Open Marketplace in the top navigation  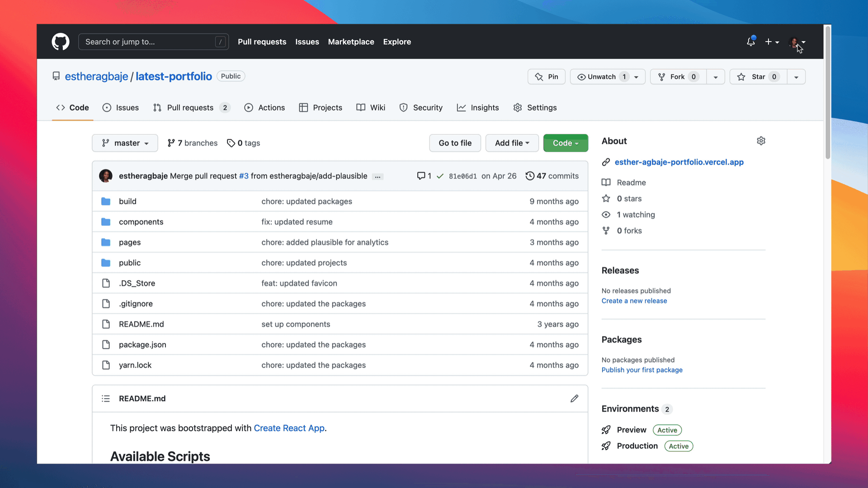click(351, 42)
